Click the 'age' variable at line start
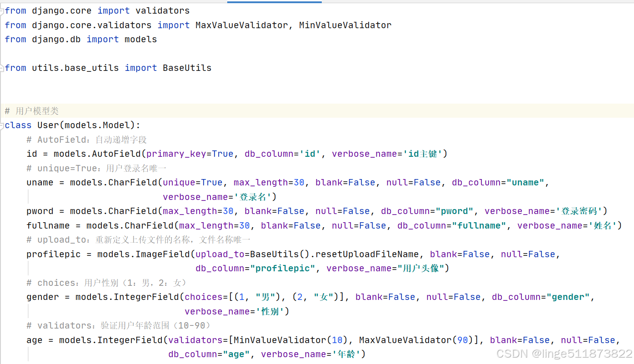The width and height of the screenshot is (634, 364). tap(35, 340)
